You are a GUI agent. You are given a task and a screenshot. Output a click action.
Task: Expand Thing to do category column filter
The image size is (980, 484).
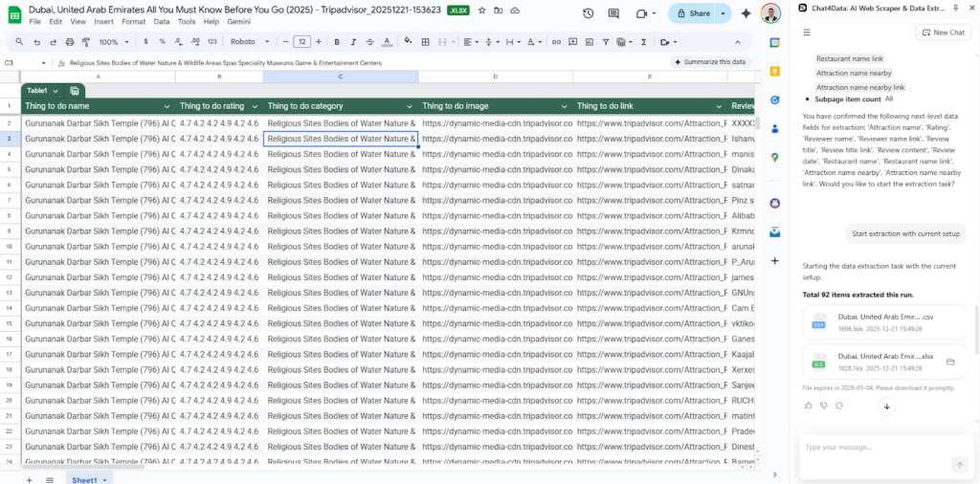click(x=410, y=106)
